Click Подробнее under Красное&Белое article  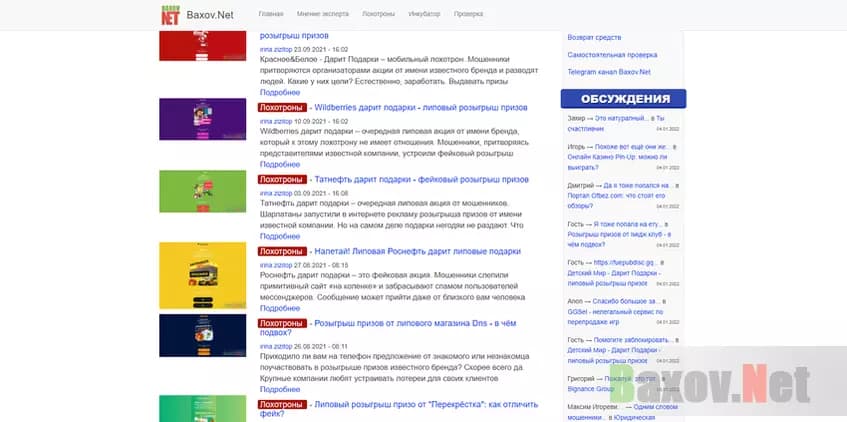coord(280,92)
